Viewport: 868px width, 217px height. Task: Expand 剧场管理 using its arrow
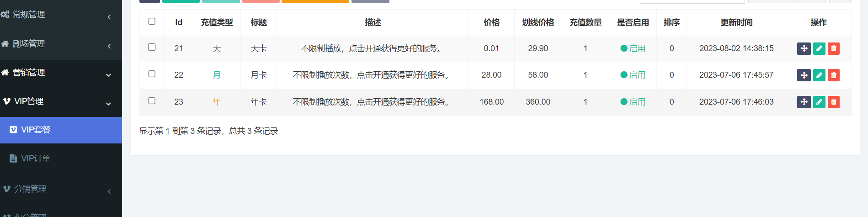click(109, 46)
